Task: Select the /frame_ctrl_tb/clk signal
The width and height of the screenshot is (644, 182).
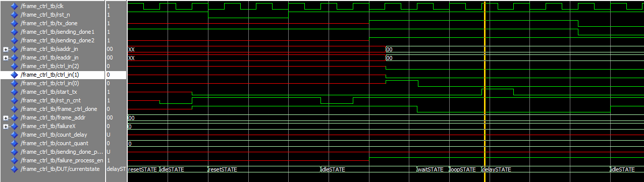Action: click(42, 6)
